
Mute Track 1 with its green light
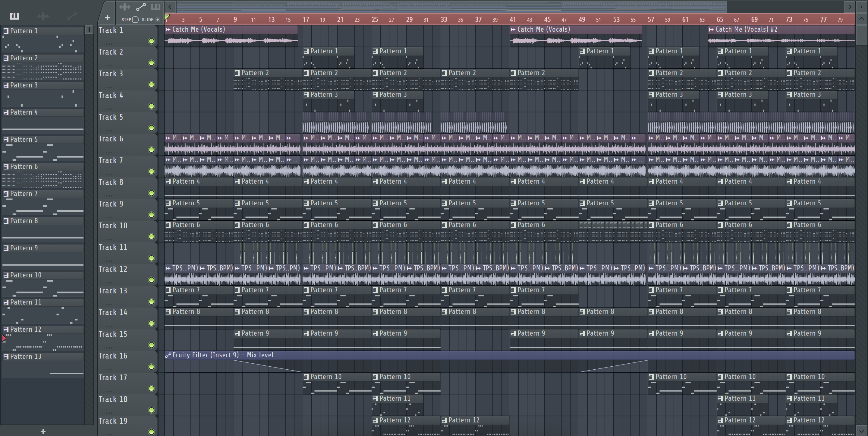151,41
